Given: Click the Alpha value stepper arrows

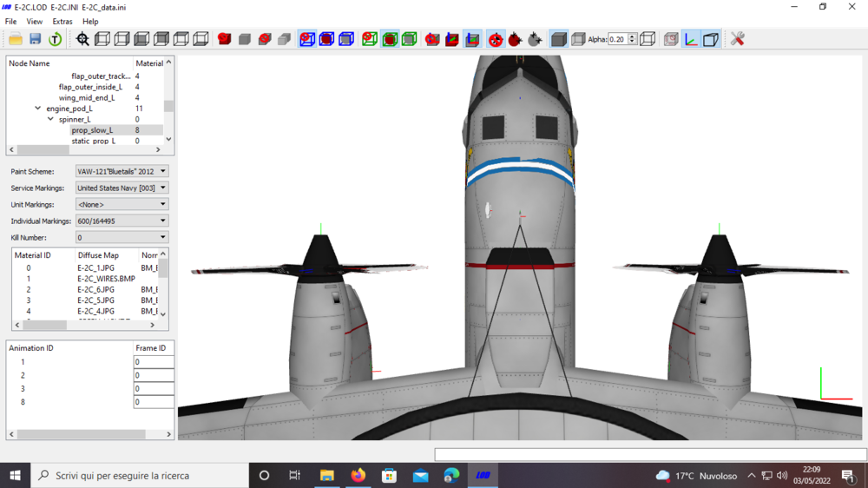Looking at the screenshot, I should (632, 39).
